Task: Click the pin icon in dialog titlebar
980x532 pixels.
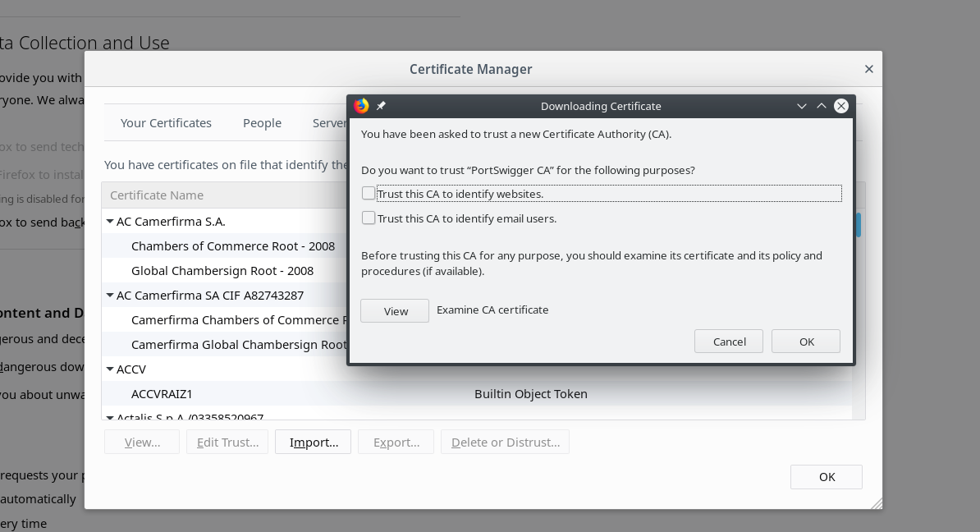Action: click(381, 106)
